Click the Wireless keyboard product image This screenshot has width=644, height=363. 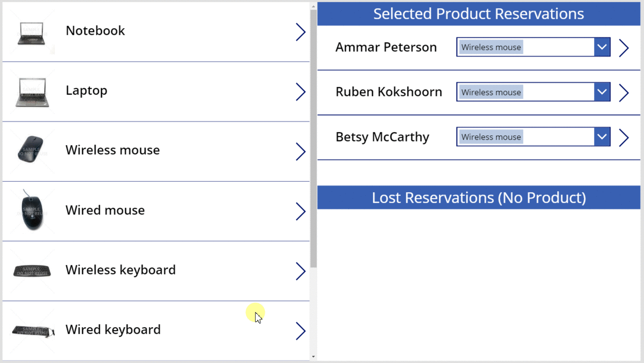[32, 271]
